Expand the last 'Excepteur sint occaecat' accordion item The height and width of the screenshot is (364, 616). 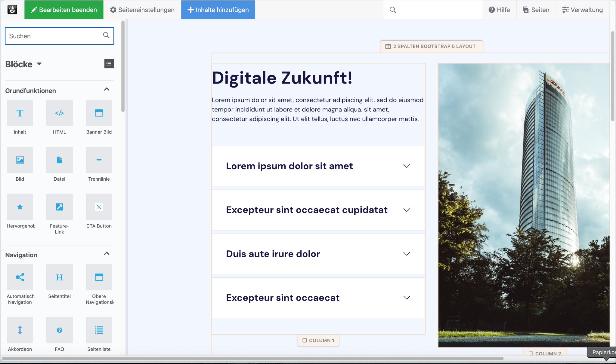pos(318,298)
